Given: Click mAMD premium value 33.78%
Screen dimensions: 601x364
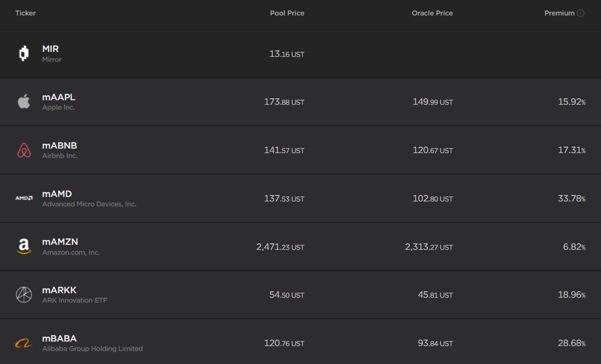Looking at the screenshot, I should coord(571,198).
